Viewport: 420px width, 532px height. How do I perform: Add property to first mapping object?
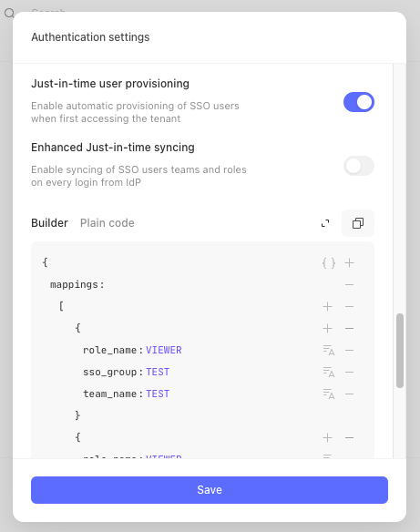click(327, 329)
